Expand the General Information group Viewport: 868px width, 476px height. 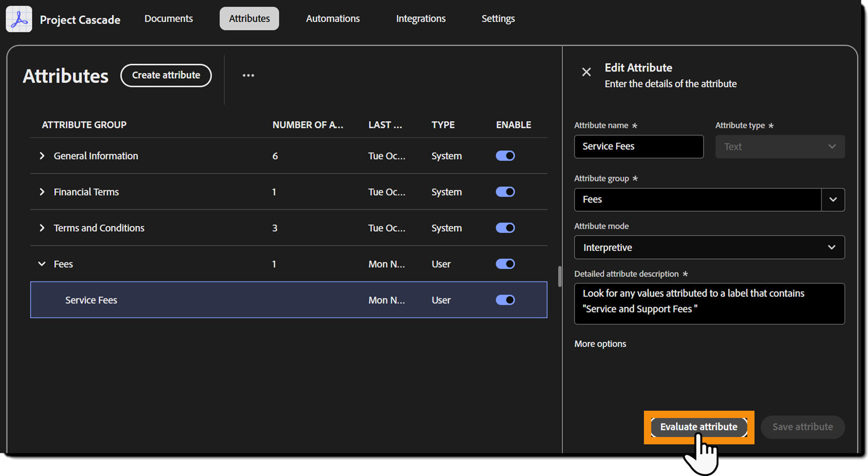[x=42, y=156]
